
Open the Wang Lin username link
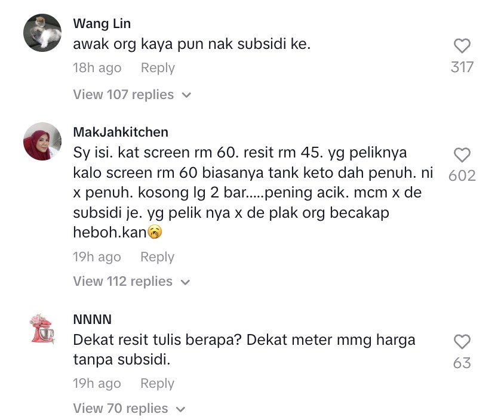pyautogui.click(x=102, y=24)
